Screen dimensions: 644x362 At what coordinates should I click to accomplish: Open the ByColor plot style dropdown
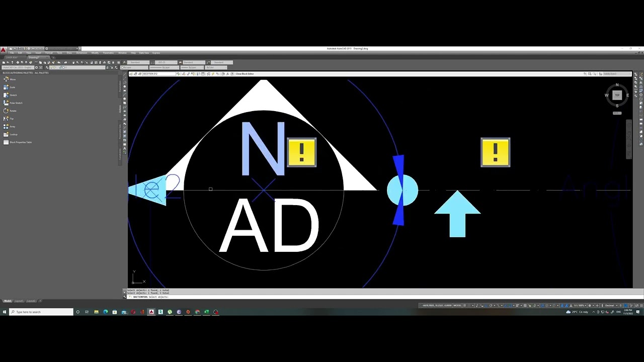click(216, 67)
